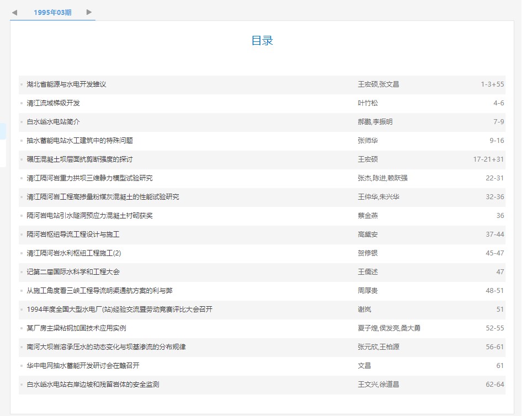Image resolution: width=532 pixels, height=416 pixels.
Task: Open article 碾压混凝土坝层面抗剪断强度的探讨
Action: tap(79, 159)
